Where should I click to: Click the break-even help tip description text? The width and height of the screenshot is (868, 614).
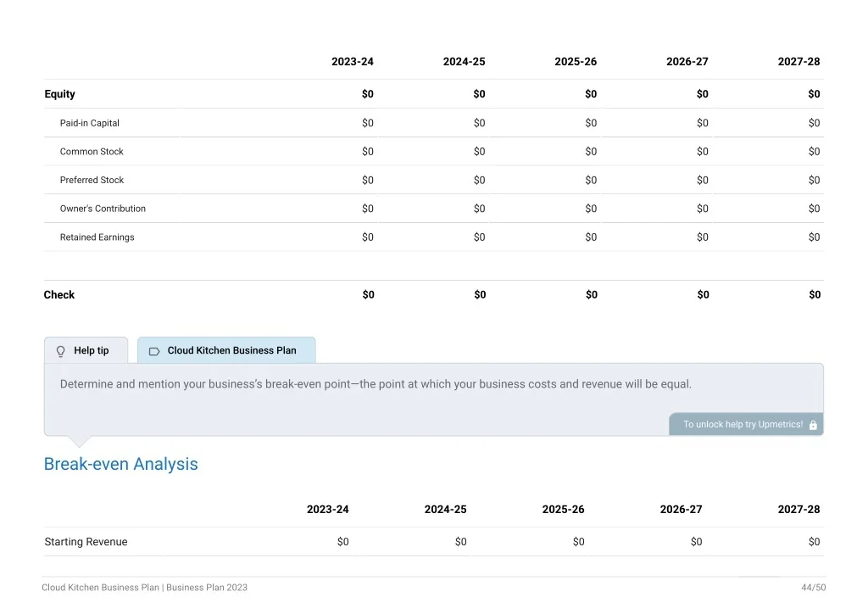(376, 384)
